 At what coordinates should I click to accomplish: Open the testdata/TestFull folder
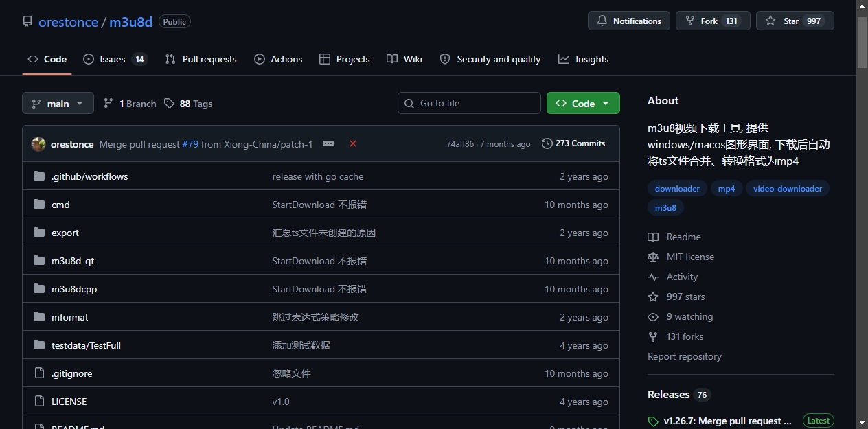(x=86, y=345)
